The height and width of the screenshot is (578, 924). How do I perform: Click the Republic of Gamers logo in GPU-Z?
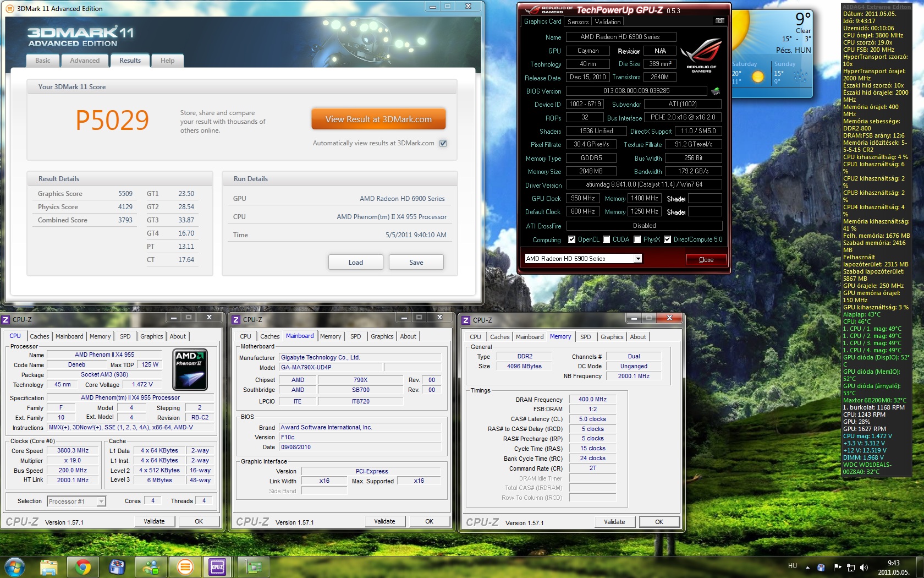pos(701,56)
